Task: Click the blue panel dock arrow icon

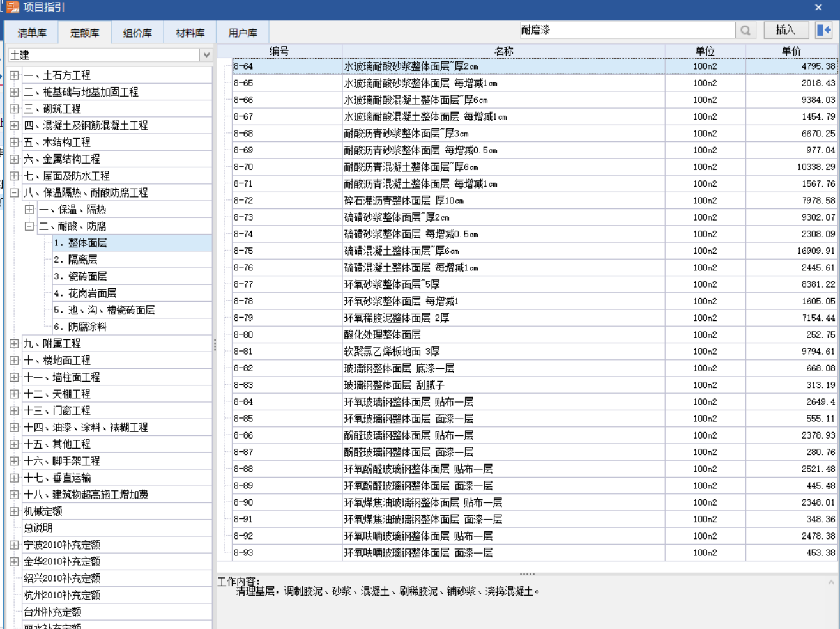Action: pos(824,30)
